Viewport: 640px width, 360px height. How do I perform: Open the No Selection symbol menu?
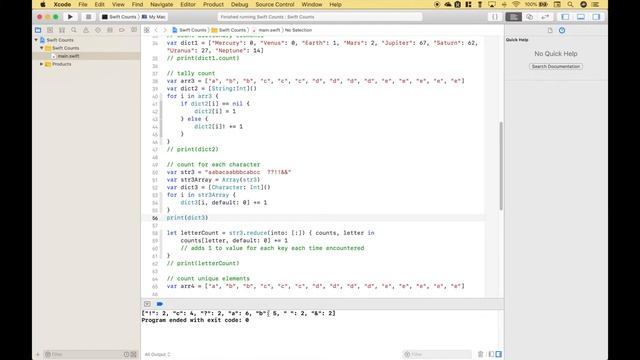(298, 30)
